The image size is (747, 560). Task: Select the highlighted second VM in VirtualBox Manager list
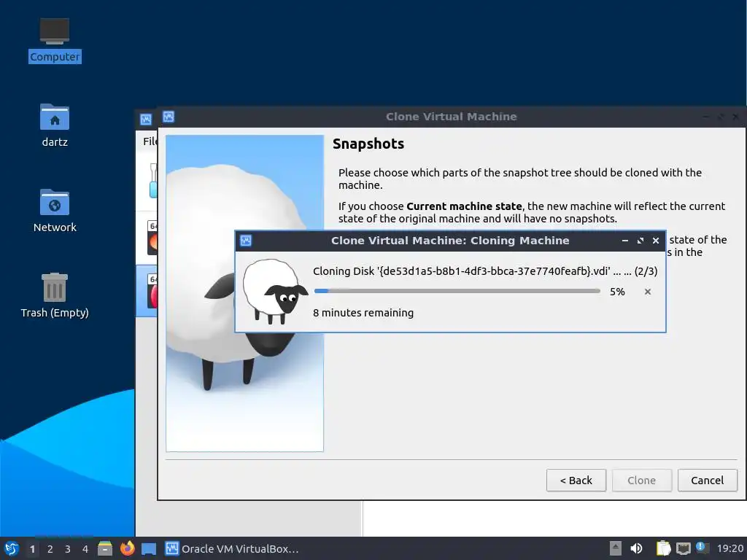pos(147,291)
